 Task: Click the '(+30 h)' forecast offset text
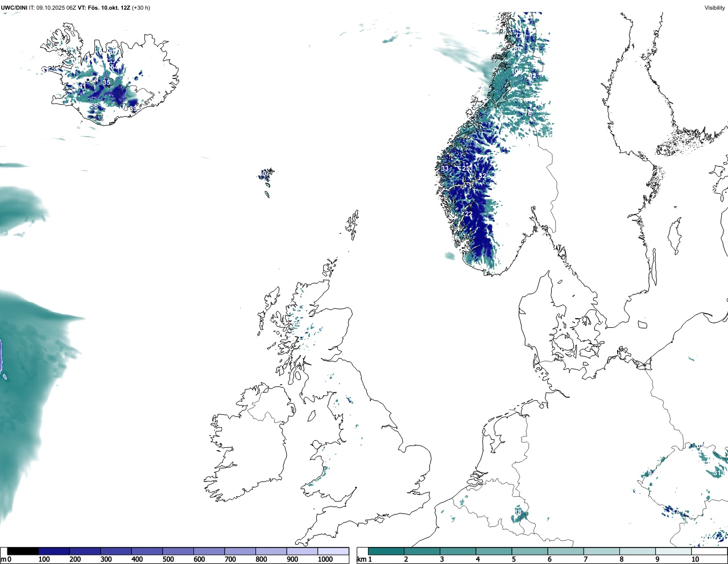[x=140, y=8]
